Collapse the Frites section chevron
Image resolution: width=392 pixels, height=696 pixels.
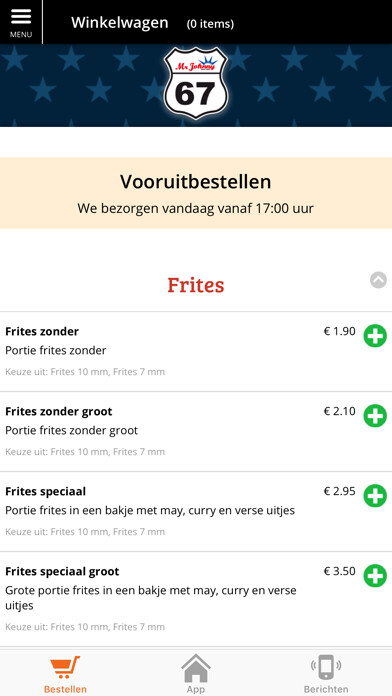[378, 280]
